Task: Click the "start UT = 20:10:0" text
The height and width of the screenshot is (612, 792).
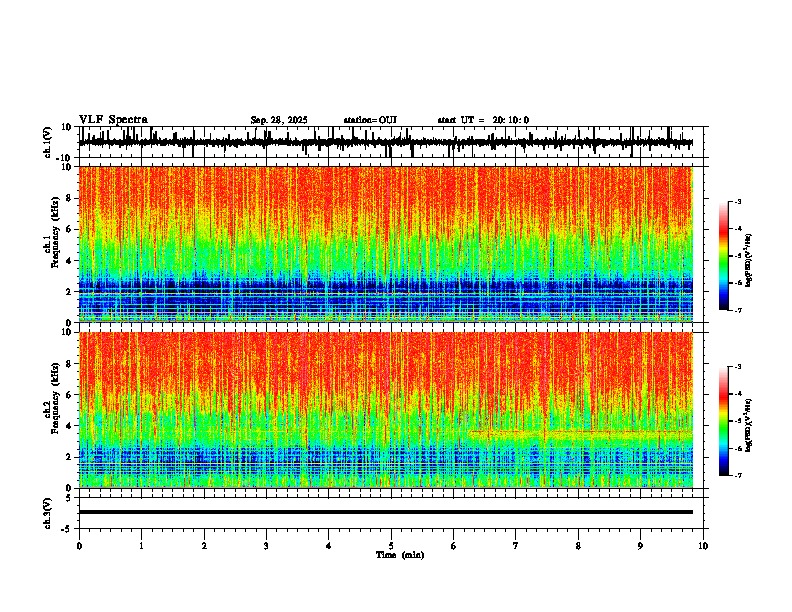Action: pos(483,120)
